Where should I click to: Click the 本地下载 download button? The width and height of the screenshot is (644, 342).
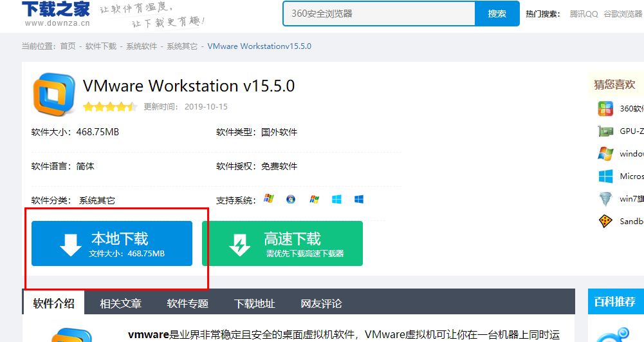[x=112, y=243]
